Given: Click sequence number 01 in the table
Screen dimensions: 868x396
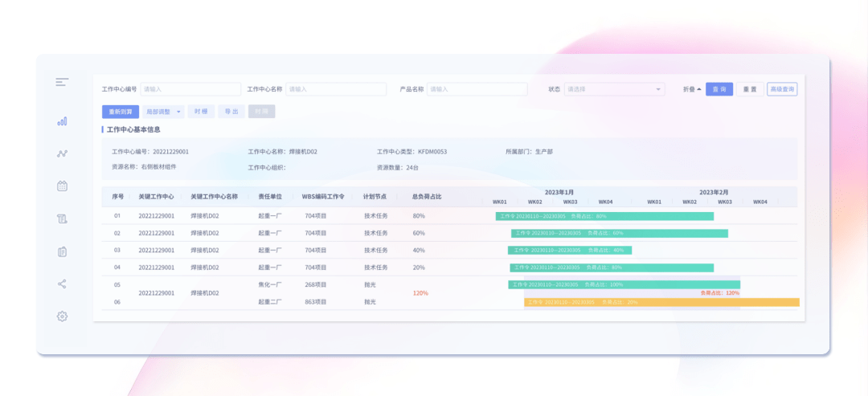Looking at the screenshot, I should point(117,216).
